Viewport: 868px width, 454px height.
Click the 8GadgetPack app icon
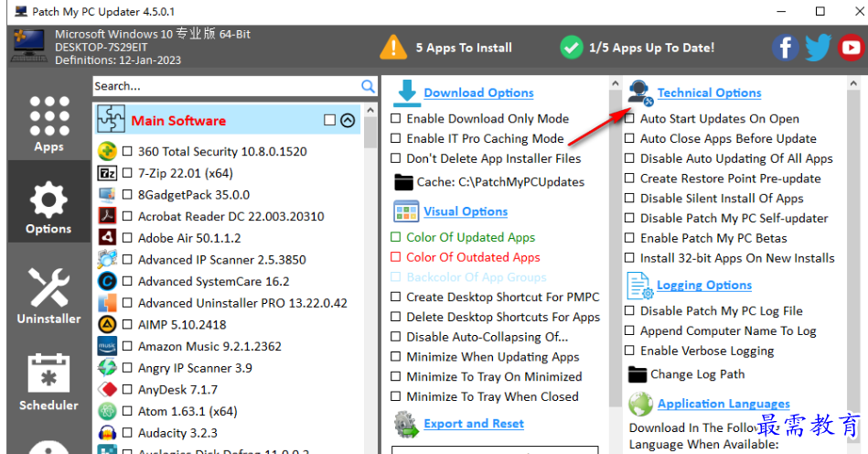pos(107,195)
